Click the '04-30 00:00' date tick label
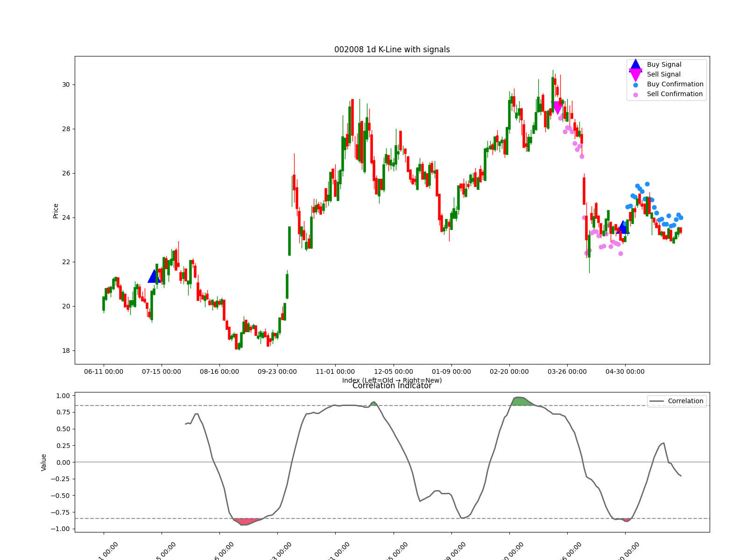Image resolution: width=747 pixels, height=560 pixels. click(x=625, y=371)
